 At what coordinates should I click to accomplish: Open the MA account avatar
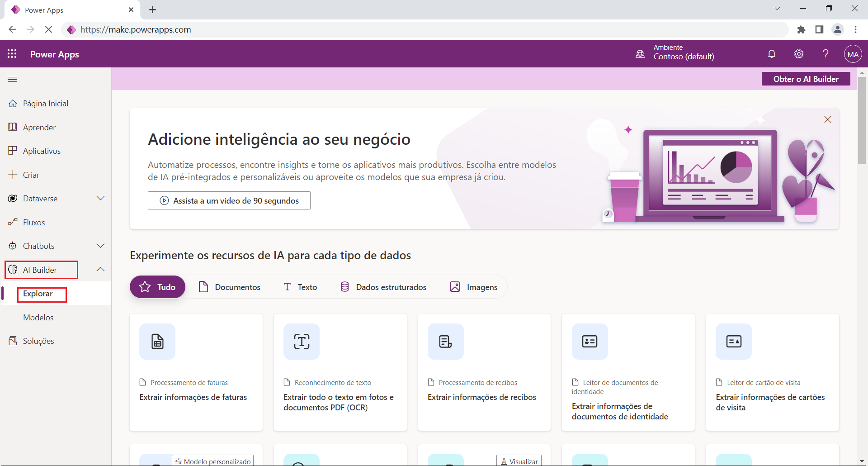point(853,54)
